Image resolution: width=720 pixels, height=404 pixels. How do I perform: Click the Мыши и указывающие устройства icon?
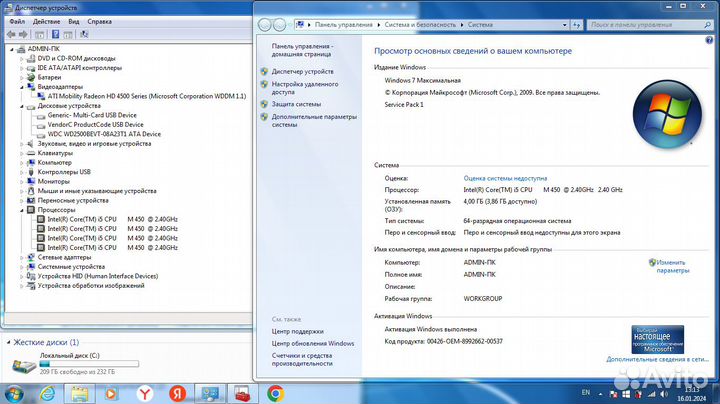click(31, 191)
